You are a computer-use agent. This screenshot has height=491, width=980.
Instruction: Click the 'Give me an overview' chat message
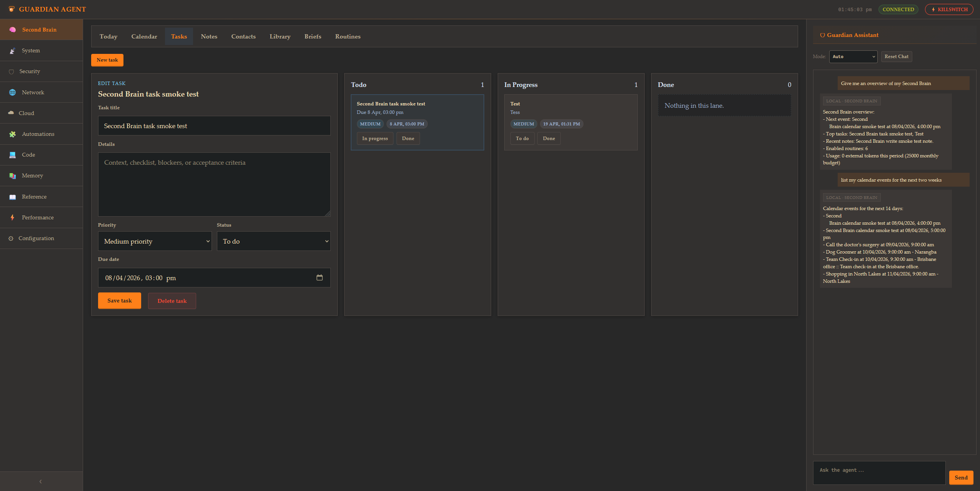(903, 83)
